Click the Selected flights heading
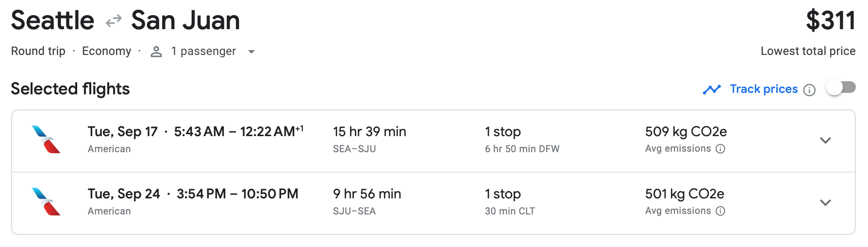 tap(70, 89)
